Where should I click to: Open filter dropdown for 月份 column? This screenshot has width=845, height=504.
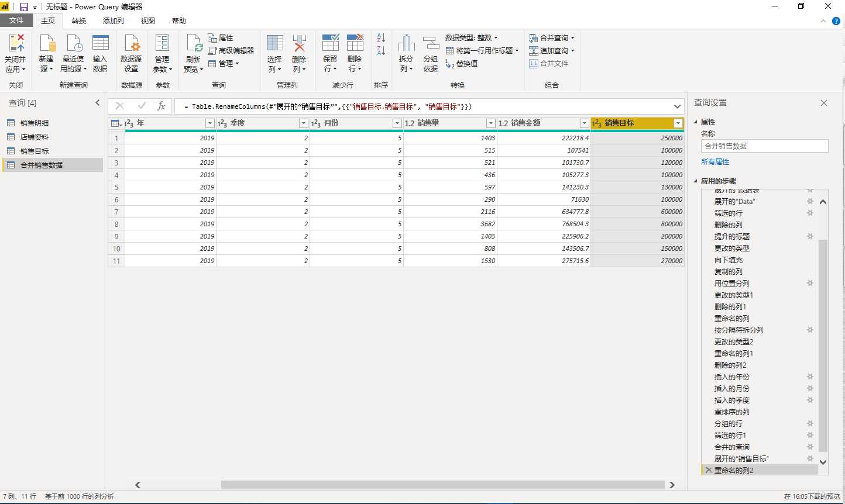pyautogui.click(x=397, y=123)
